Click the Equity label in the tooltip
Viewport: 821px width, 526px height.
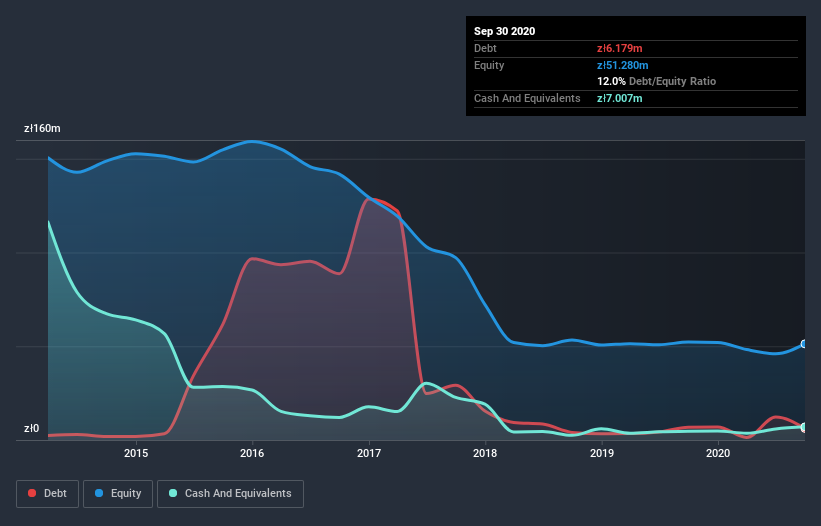489,65
